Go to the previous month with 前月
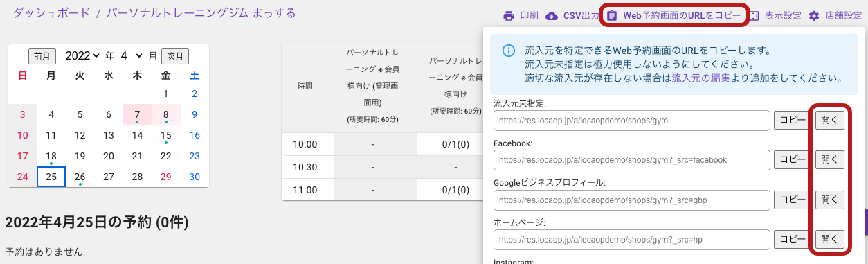Screen dimensions: 868x264 [42, 56]
